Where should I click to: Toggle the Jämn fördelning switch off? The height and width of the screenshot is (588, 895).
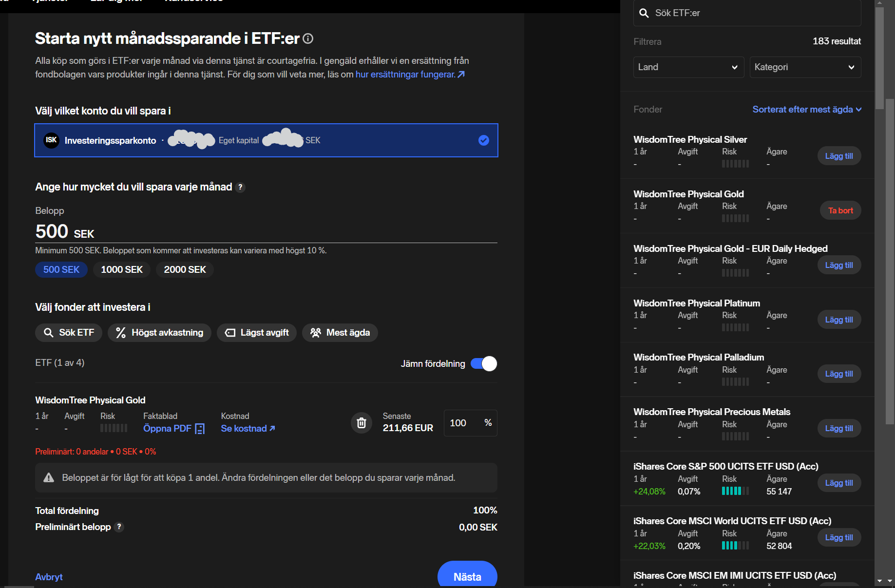[x=483, y=364]
